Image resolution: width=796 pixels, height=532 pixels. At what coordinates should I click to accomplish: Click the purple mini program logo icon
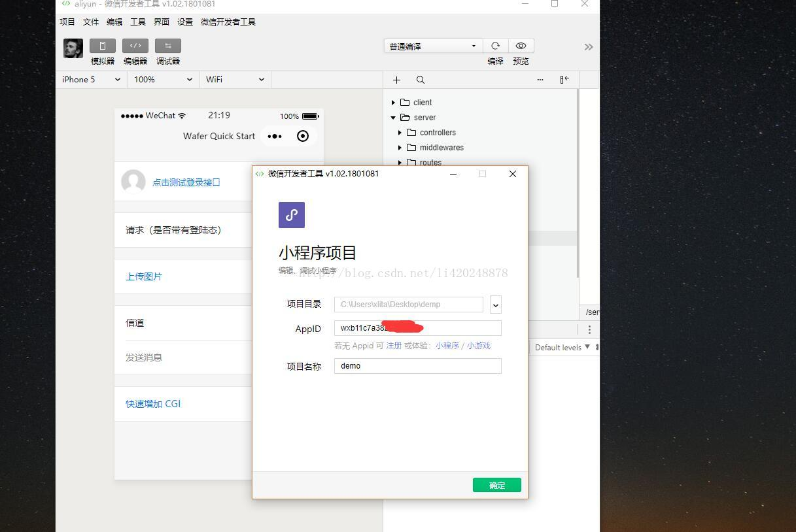[292, 215]
